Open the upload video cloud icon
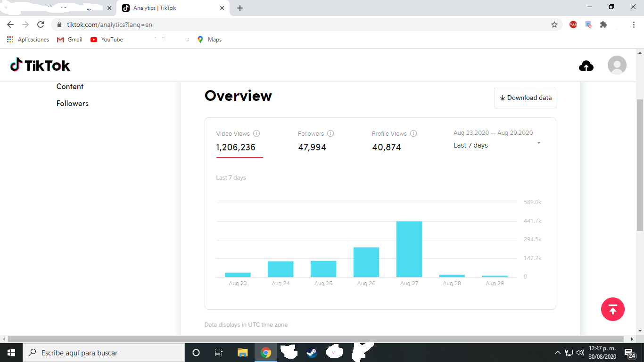This screenshot has height=362, width=644. pos(586,66)
